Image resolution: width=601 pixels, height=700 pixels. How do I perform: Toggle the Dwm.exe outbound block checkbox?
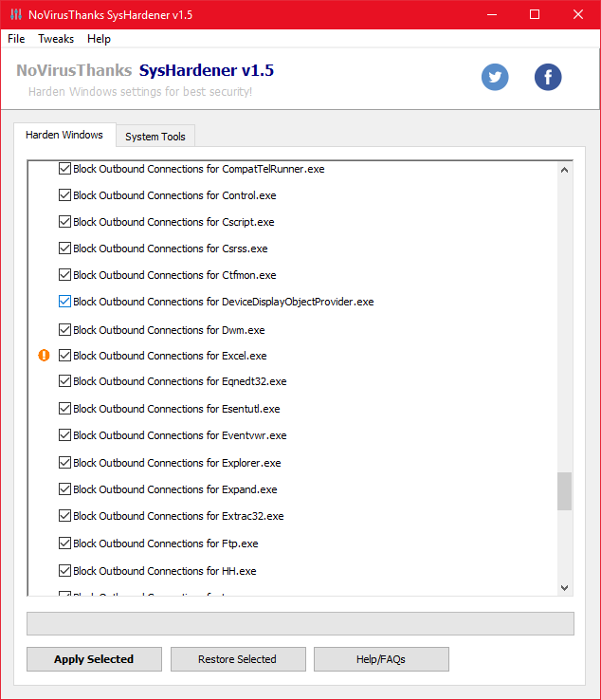pos(64,330)
